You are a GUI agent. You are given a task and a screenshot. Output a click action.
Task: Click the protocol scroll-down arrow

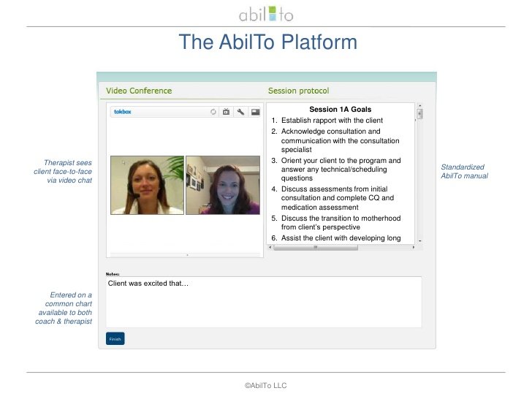[x=419, y=241]
